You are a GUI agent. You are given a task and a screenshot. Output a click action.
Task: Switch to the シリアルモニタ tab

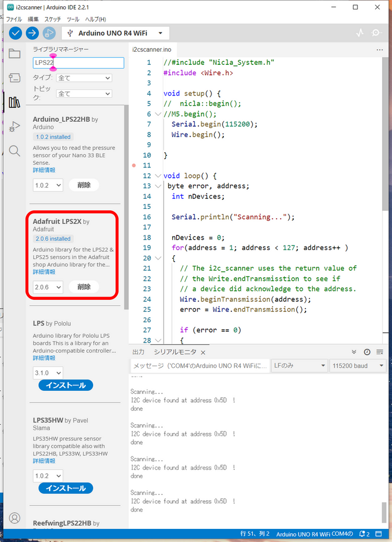[x=175, y=352]
